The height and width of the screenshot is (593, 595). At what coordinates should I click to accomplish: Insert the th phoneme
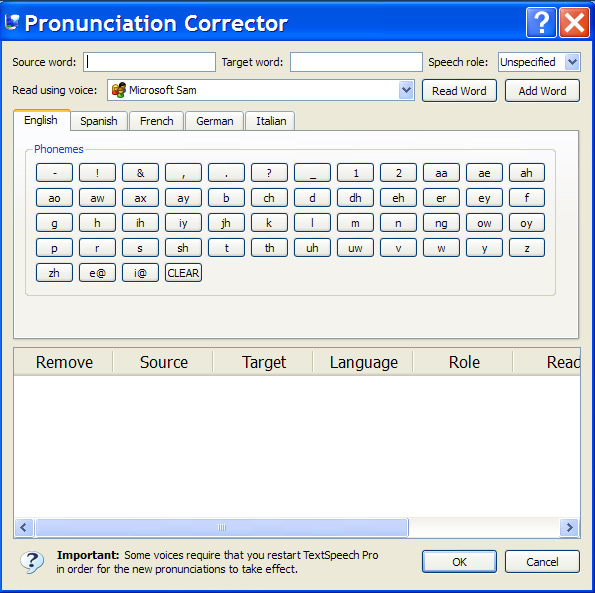(x=269, y=248)
